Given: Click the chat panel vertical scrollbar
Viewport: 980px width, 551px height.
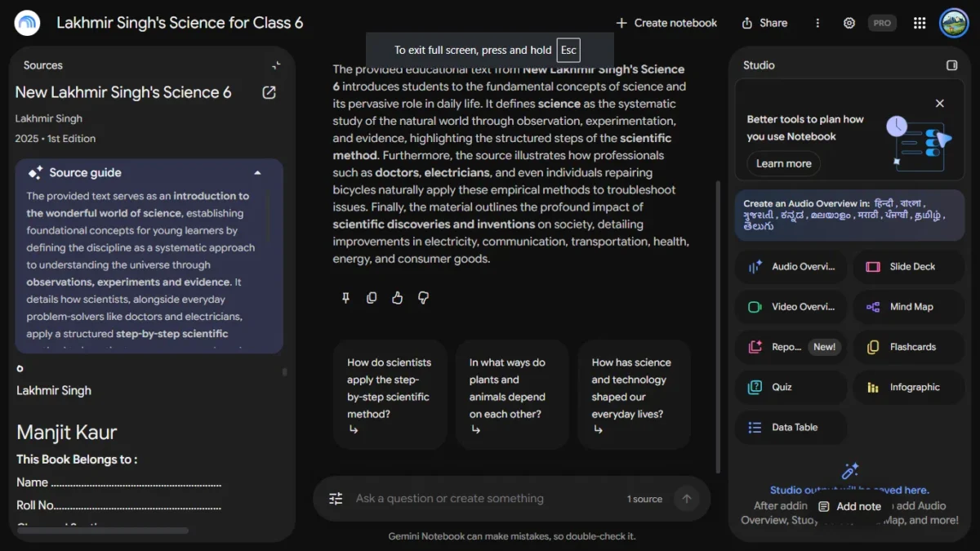Looking at the screenshot, I should (718, 327).
